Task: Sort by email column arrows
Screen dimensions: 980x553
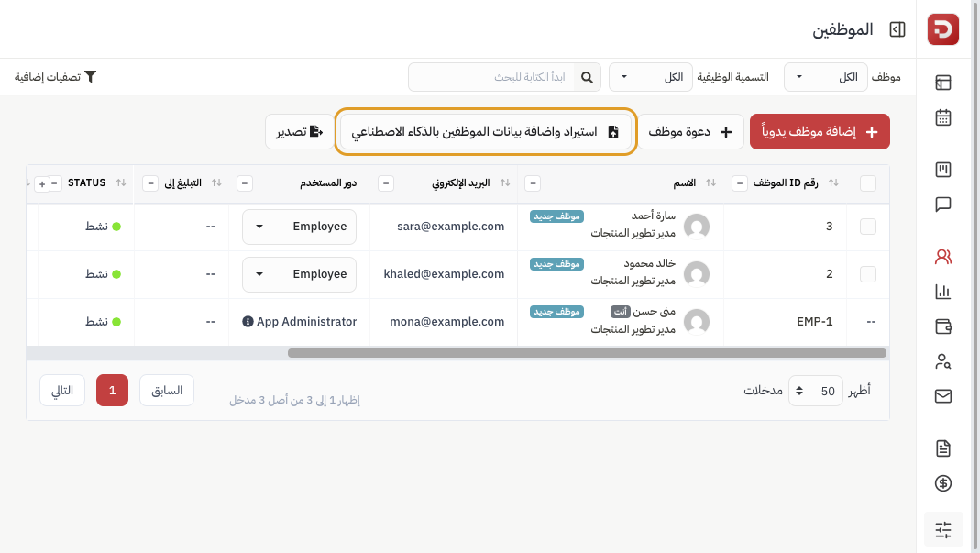Action: pos(505,182)
